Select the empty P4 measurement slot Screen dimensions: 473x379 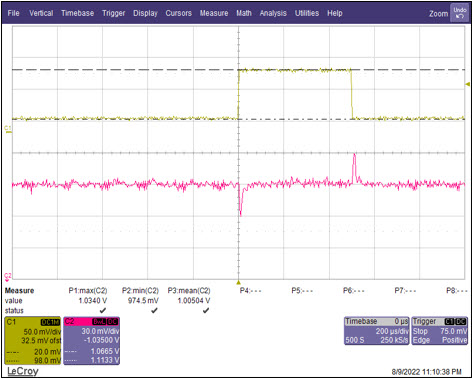point(250,291)
